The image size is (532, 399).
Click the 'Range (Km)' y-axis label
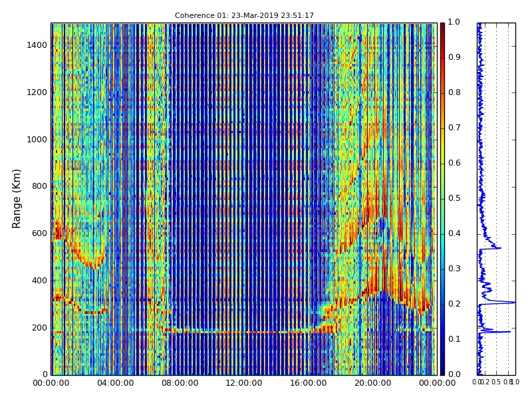point(16,199)
